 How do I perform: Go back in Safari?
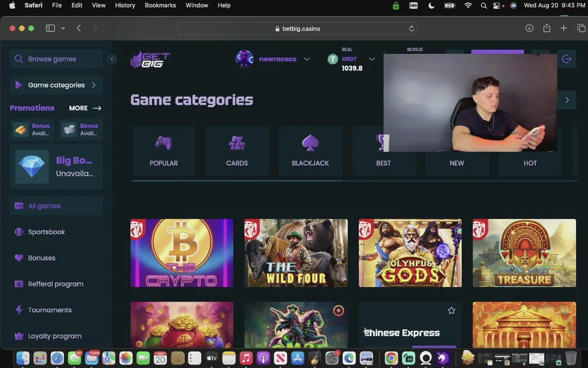79,28
